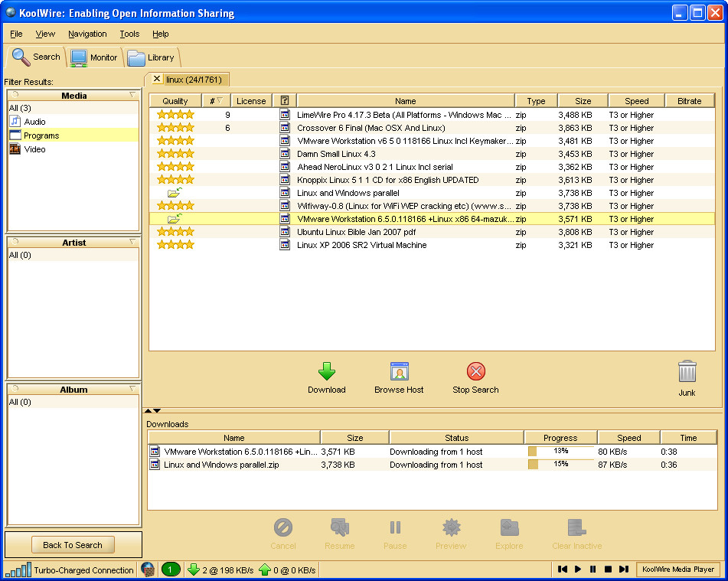Screen dimensions: 728x581
Task: Open the Media filter dropdown arrow
Action: 132,95
